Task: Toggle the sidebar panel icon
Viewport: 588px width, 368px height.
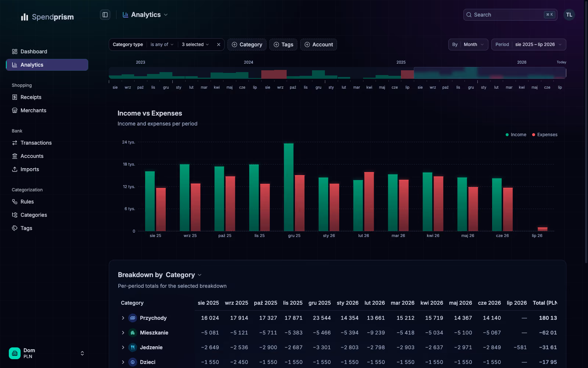Action: click(105, 15)
